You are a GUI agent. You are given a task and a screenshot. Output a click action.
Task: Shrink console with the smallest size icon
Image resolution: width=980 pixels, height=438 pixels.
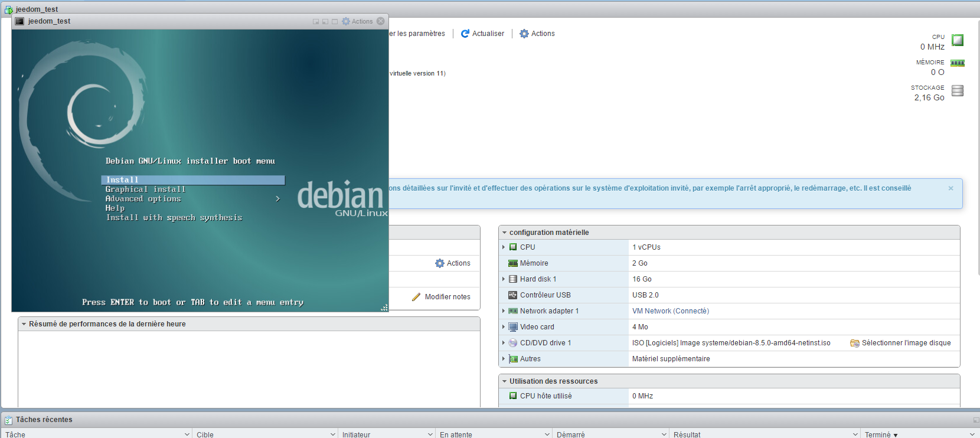tap(316, 21)
